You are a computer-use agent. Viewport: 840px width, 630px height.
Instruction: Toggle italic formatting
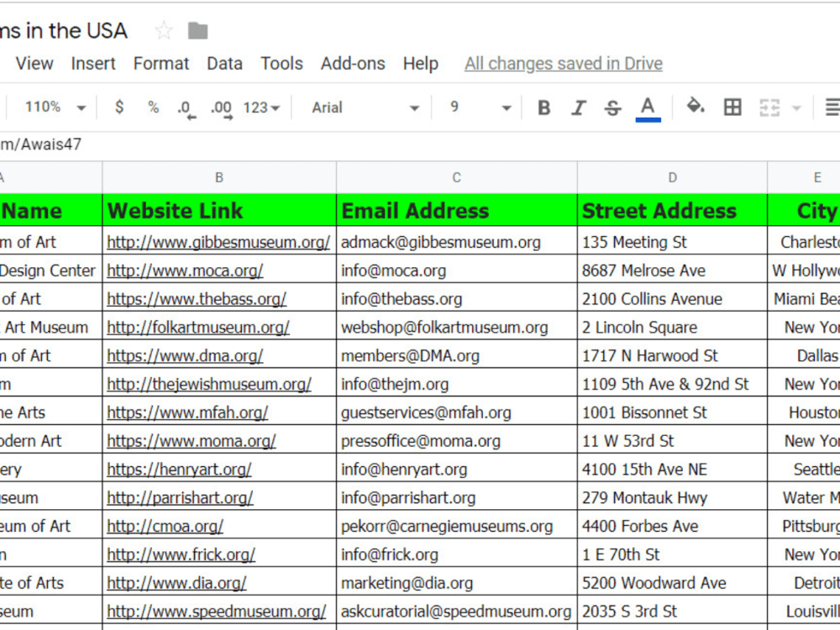point(578,108)
